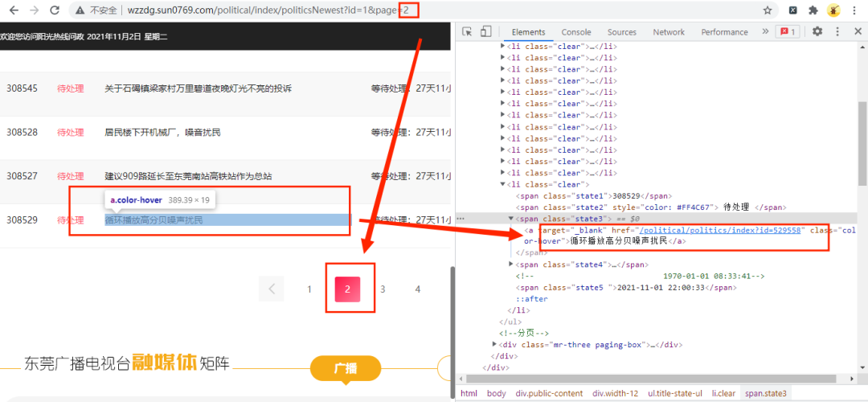Screen dimensions: 868x402
Task: Click the div.width-12 breadcrumb
Action: coord(616,393)
